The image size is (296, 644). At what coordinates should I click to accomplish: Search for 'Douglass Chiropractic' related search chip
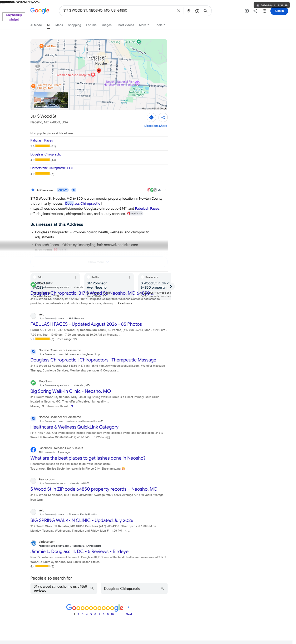134,588
